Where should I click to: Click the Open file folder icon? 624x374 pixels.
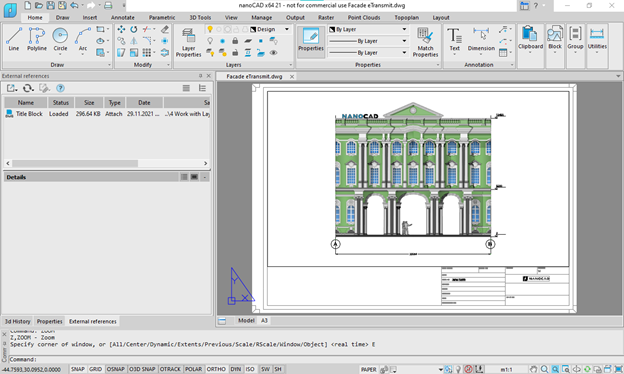pyautogui.click(x=39, y=6)
